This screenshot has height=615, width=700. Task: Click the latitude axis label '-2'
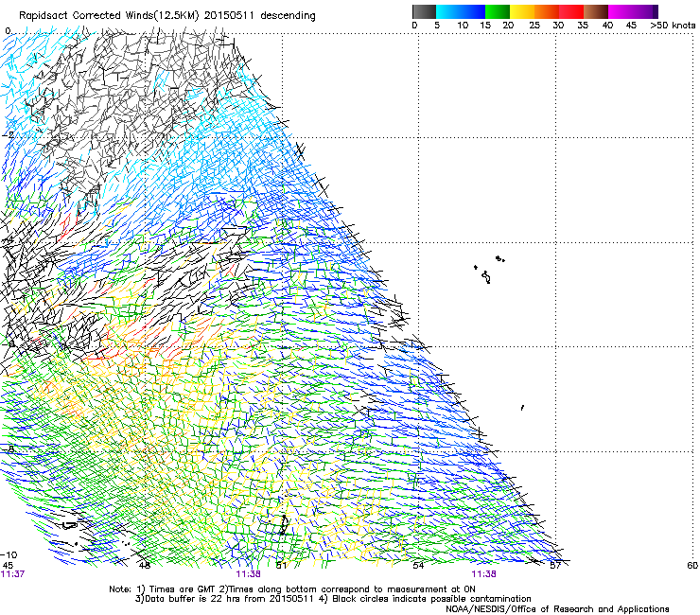click(x=8, y=135)
